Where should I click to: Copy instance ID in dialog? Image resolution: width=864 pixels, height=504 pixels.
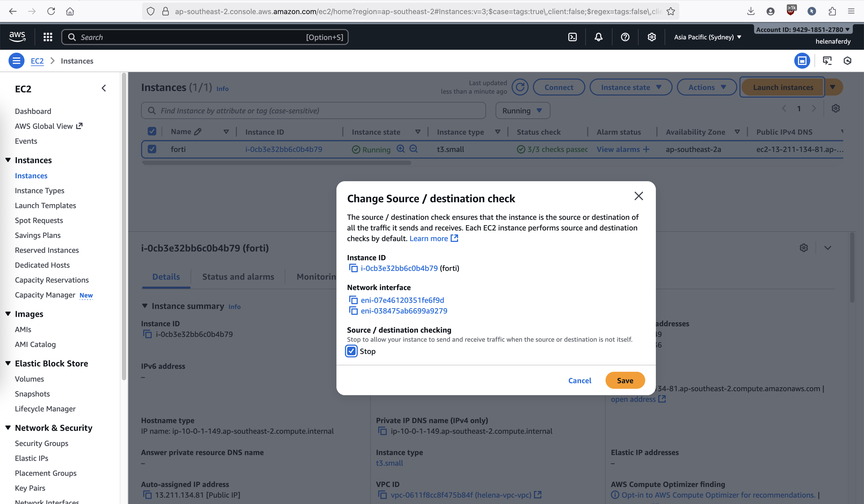[353, 268]
